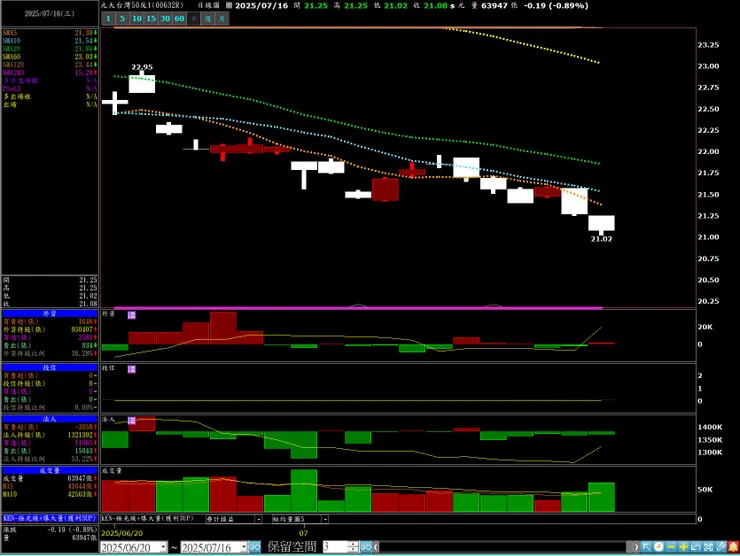Image resolution: width=740 pixels, height=556 pixels.
Task: Click the horizontal scrollbar left arrow
Action: (376, 547)
